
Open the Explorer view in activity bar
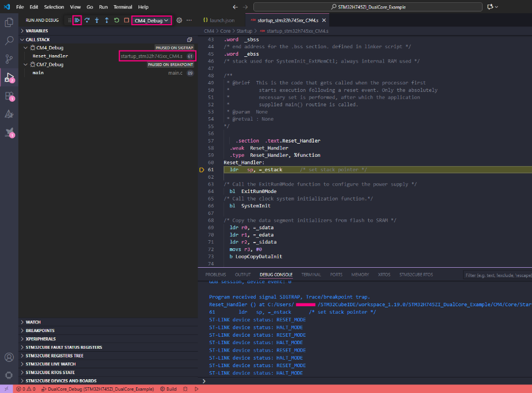(9, 22)
